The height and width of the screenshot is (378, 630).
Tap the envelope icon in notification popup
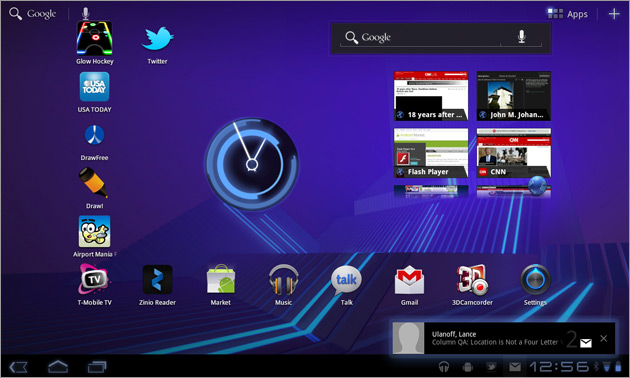pos(586,343)
